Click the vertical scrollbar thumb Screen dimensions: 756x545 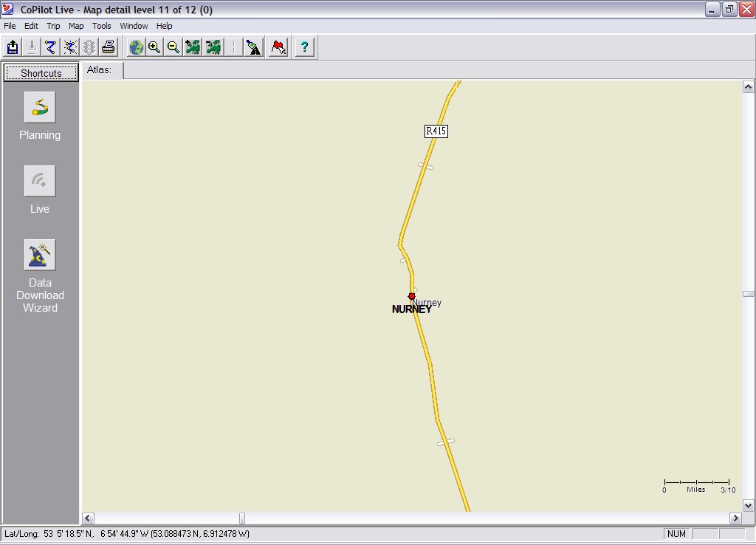click(749, 294)
